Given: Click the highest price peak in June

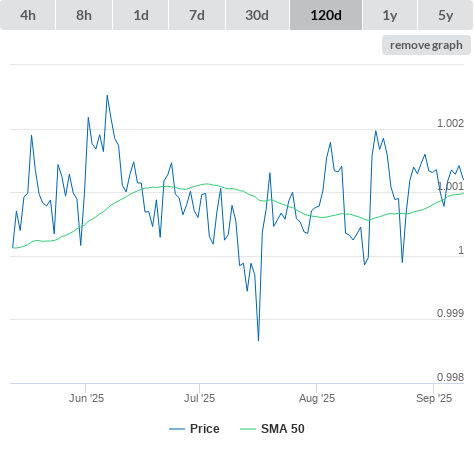Looking at the screenshot, I should pos(107,96).
